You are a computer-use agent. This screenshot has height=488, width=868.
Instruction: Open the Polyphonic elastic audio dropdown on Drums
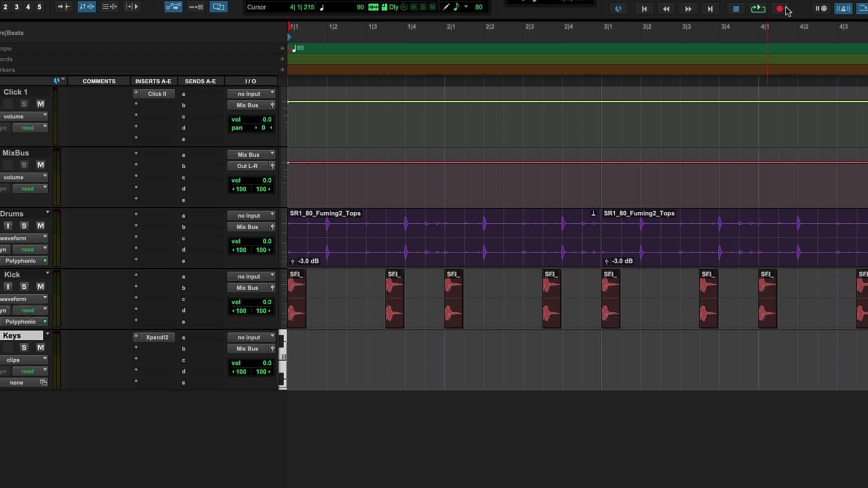click(21, 261)
